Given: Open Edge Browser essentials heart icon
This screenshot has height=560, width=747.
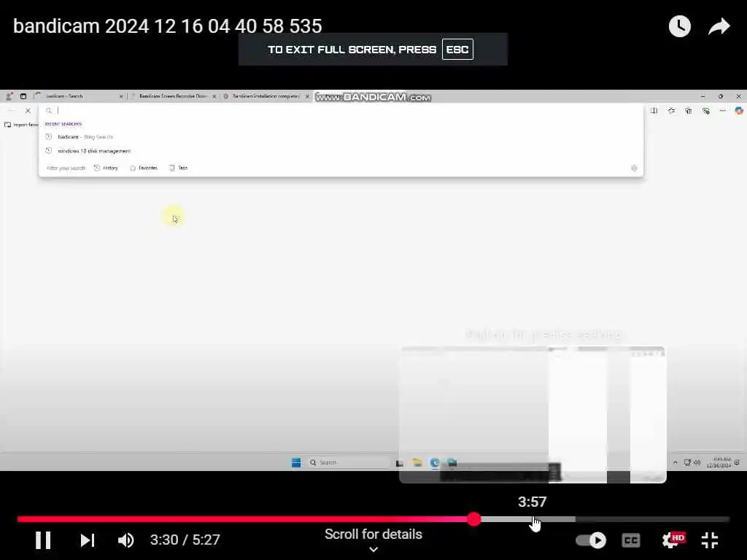Looking at the screenshot, I should coord(705,111).
